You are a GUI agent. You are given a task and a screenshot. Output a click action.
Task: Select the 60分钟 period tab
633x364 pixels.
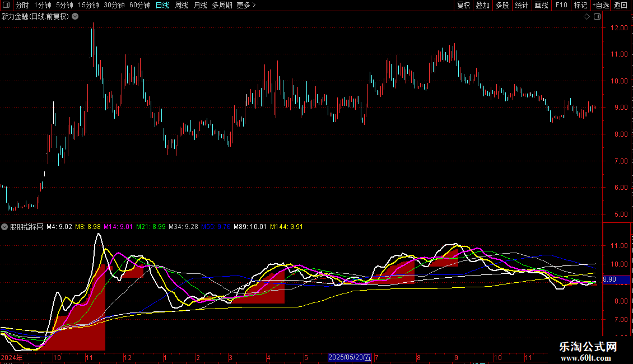139,6
